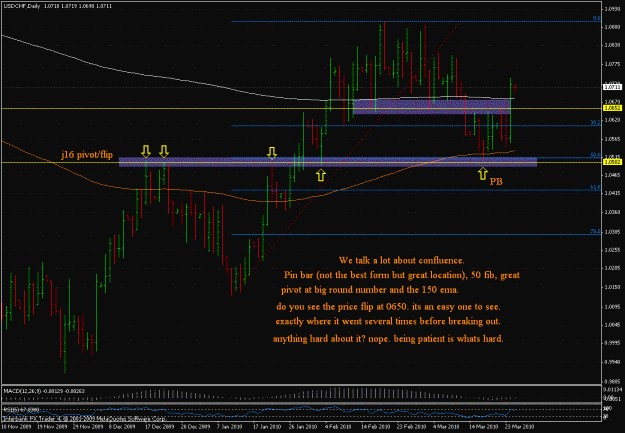
Task: Click the white current price tag 1.0711
Action: (613, 87)
